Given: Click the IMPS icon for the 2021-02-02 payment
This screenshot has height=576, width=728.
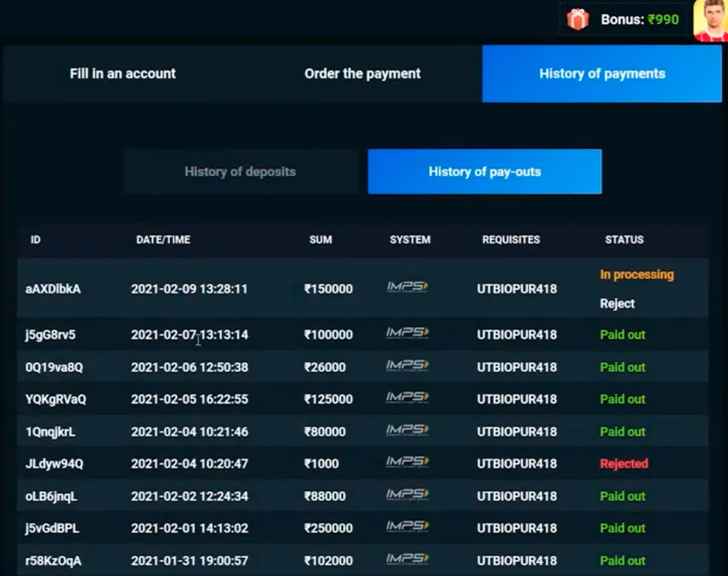Looking at the screenshot, I should click(x=407, y=495).
